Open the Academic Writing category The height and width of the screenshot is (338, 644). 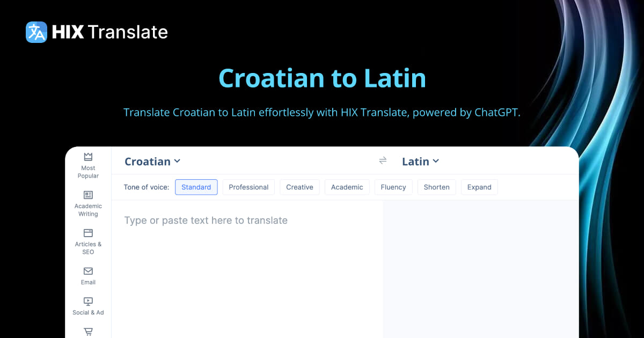coord(87,203)
